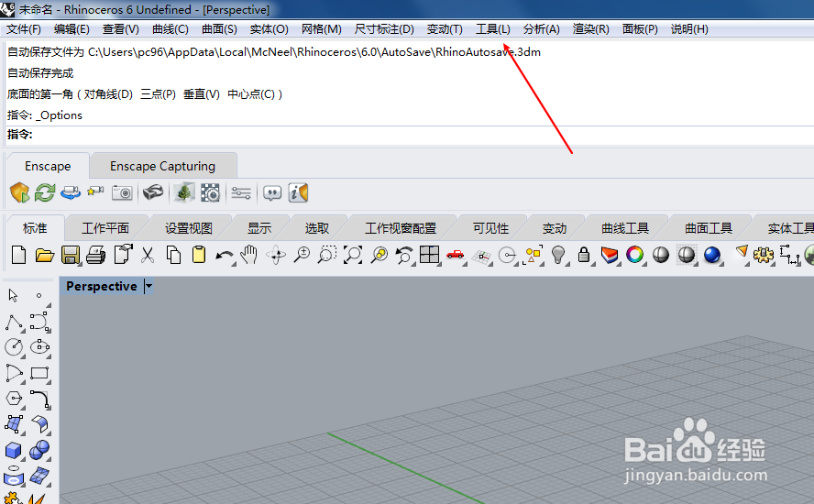Open the 面板(P) menu
The height and width of the screenshot is (504, 814).
[x=640, y=29]
